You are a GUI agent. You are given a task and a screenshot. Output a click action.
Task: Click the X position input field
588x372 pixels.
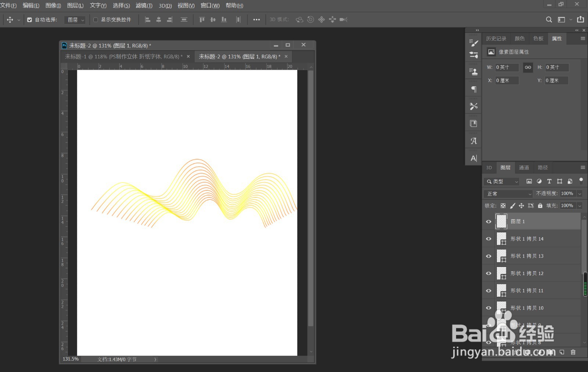click(507, 80)
